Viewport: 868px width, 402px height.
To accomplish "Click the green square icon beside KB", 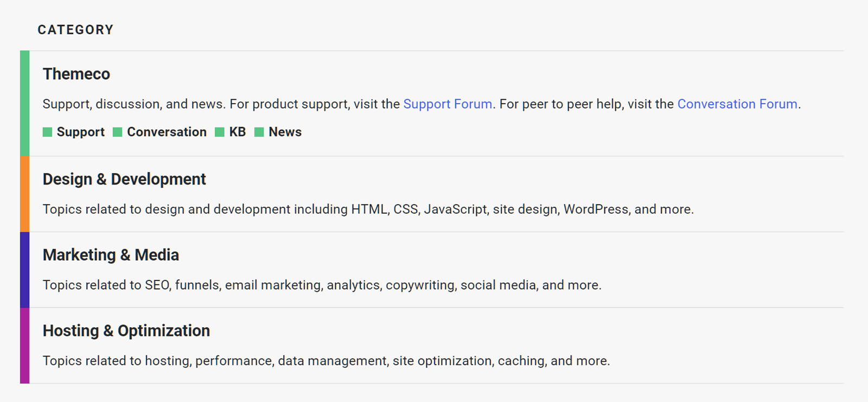I will tap(220, 132).
